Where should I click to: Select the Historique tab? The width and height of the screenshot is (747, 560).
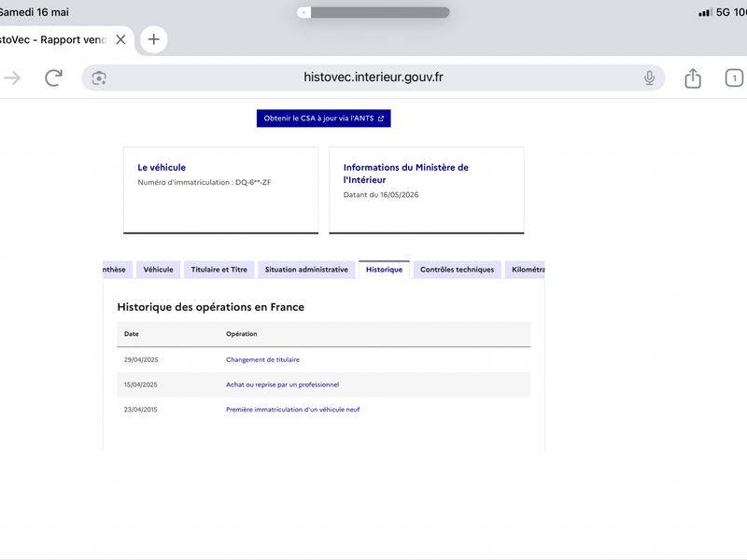384,270
